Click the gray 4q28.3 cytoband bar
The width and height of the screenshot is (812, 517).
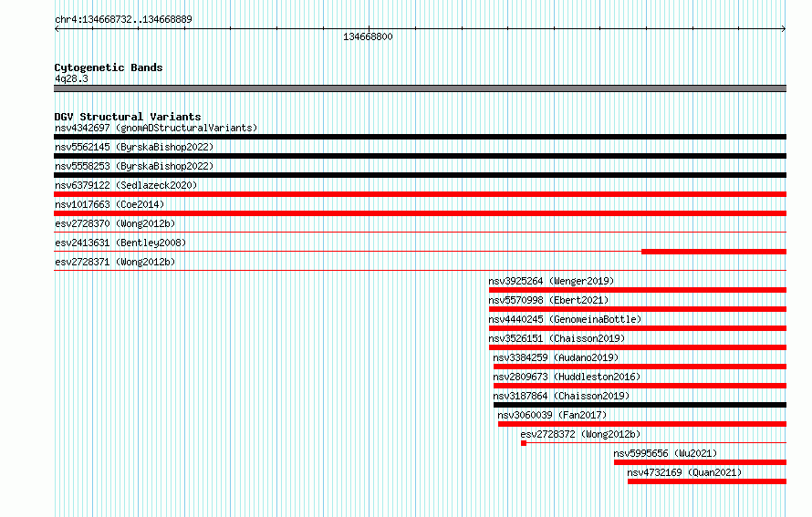pyautogui.click(x=420, y=88)
